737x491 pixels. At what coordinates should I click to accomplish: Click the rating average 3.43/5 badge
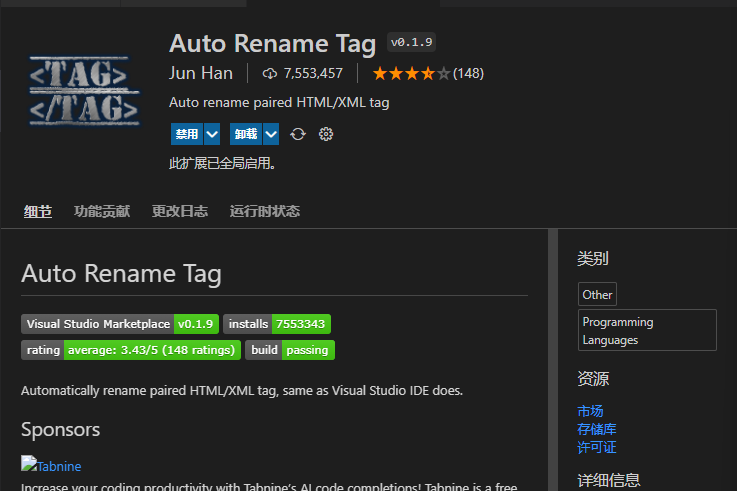131,350
